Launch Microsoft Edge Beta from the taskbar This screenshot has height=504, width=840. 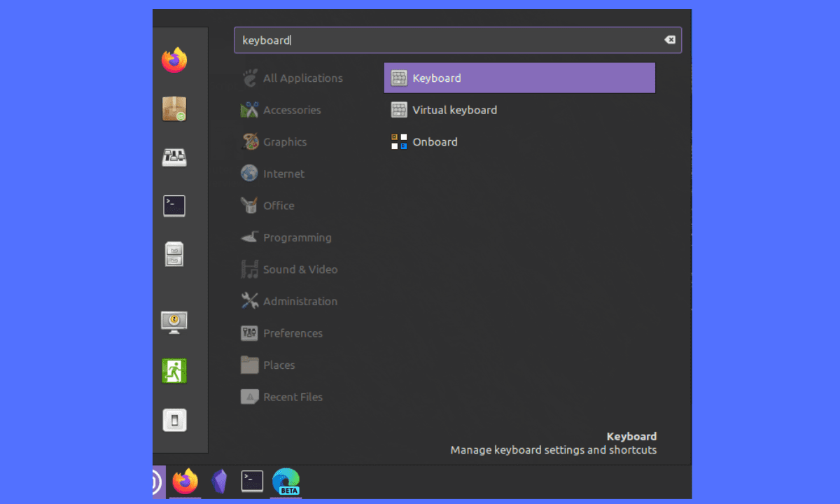tap(286, 482)
